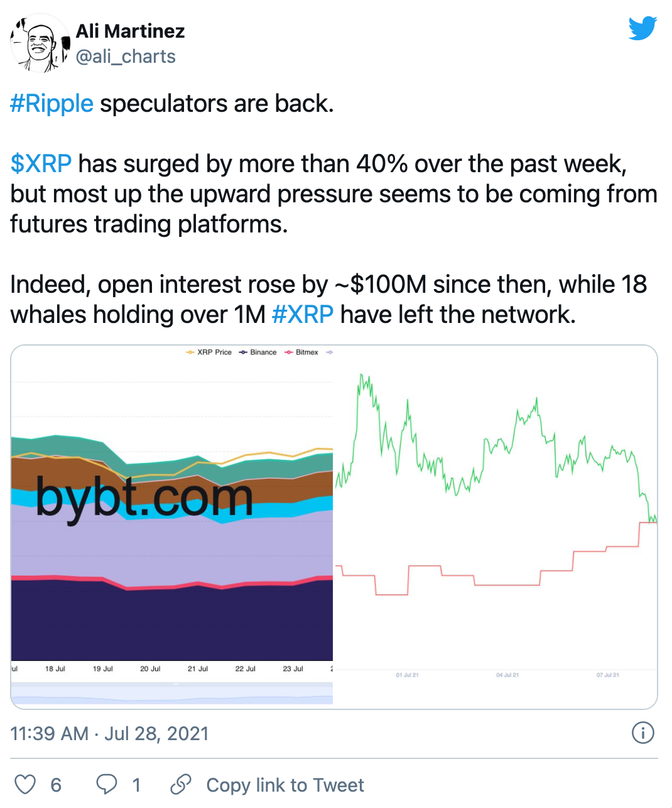Click the Ali Martinez display name

pos(131,31)
